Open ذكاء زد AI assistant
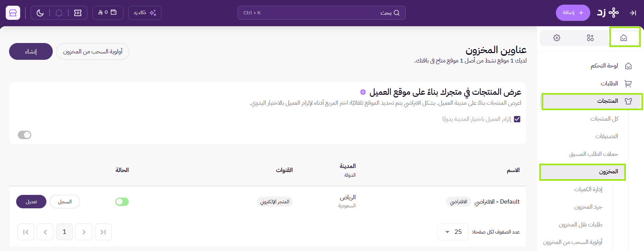The width and height of the screenshot is (644, 251). coord(145,13)
